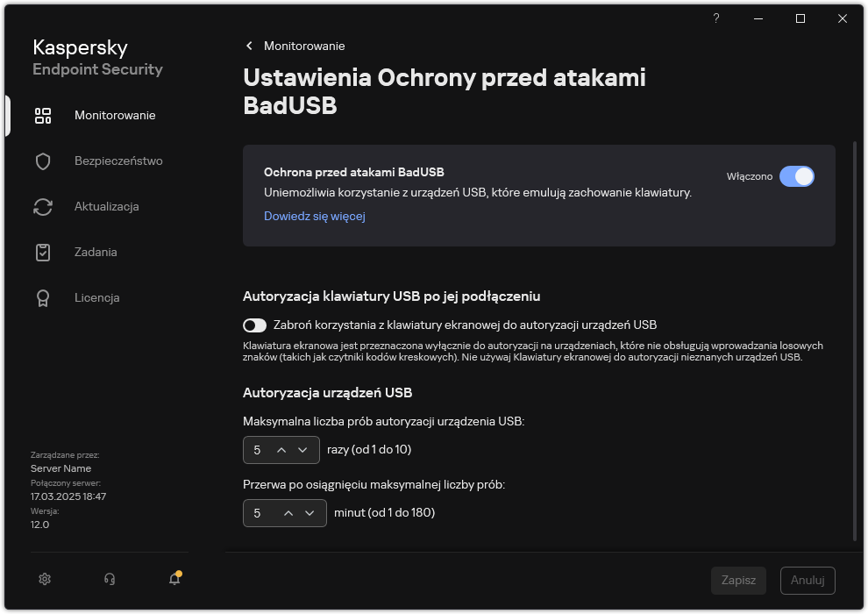The image size is (868, 614).
Task: Select the Licencja key icon
Action: pyautogui.click(x=43, y=297)
